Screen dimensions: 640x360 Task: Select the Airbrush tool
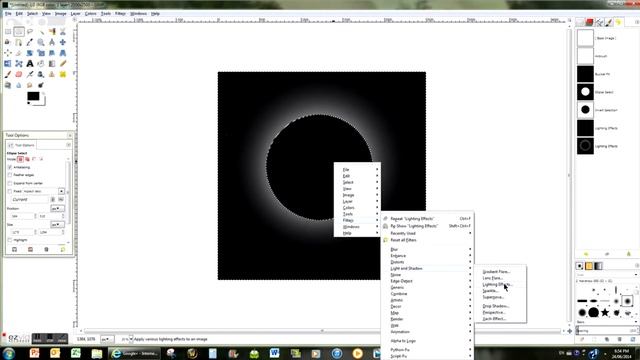click(30, 74)
